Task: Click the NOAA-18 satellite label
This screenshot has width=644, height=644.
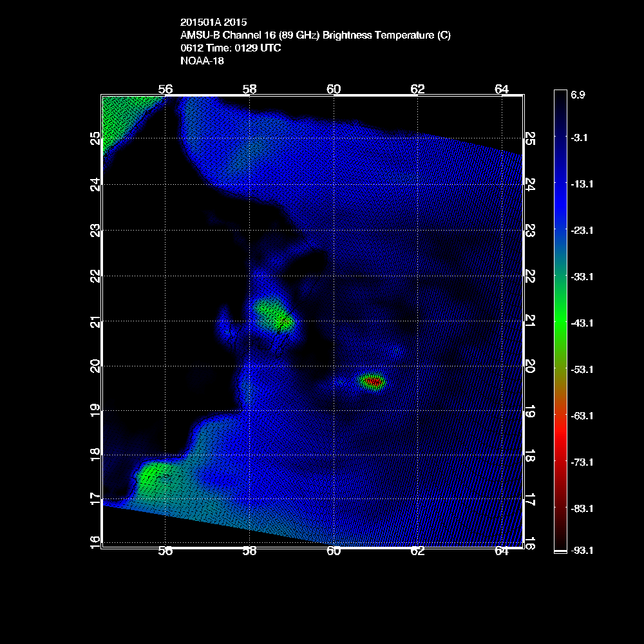Action: (201, 62)
